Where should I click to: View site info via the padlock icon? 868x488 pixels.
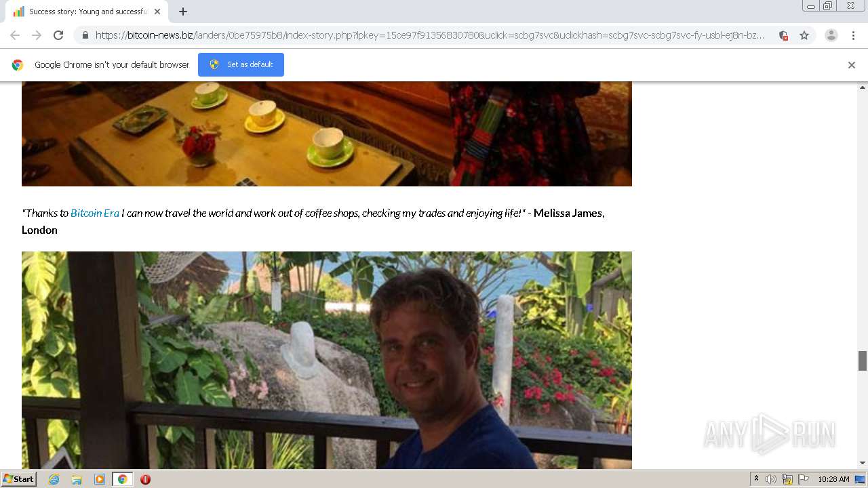coord(85,35)
